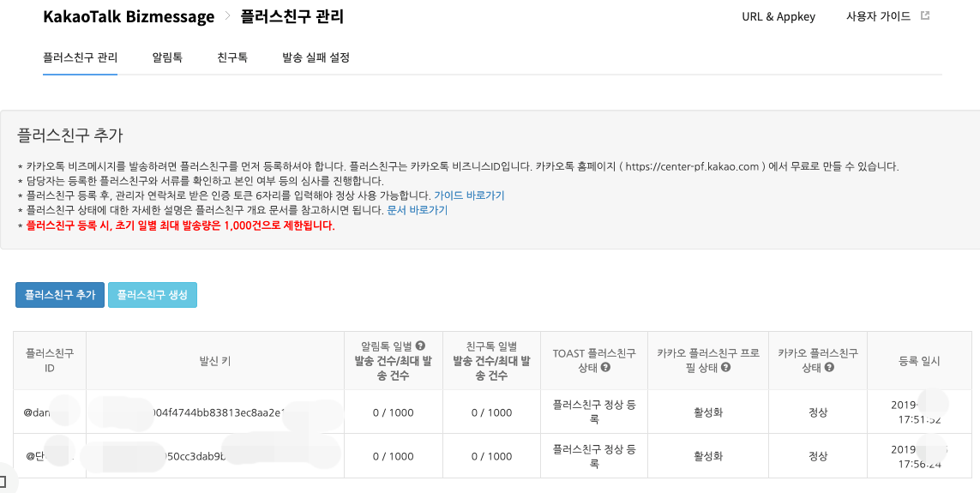Click the blue 플러스친구 추가 button
This screenshot has height=493, width=980.
[x=60, y=295]
